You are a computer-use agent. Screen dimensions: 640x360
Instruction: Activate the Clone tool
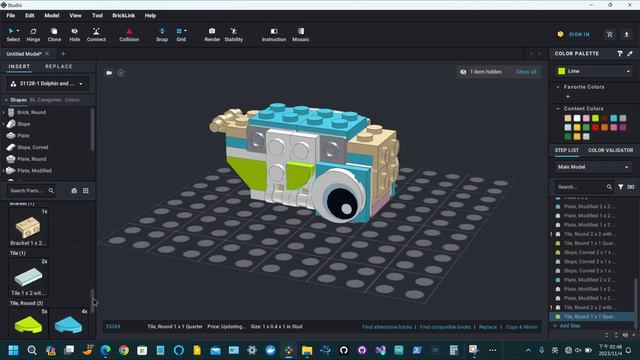coord(54,35)
